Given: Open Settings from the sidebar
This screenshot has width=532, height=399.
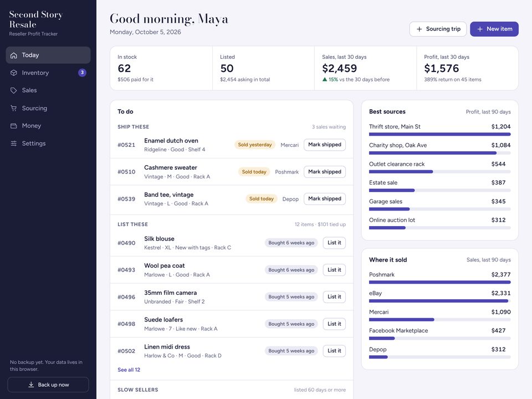Looking at the screenshot, I should click(48, 144).
